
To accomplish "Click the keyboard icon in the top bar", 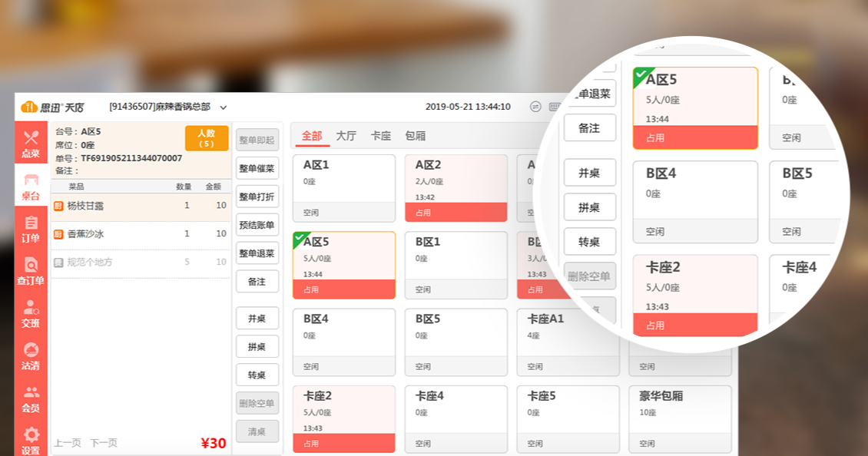I will click(x=555, y=106).
